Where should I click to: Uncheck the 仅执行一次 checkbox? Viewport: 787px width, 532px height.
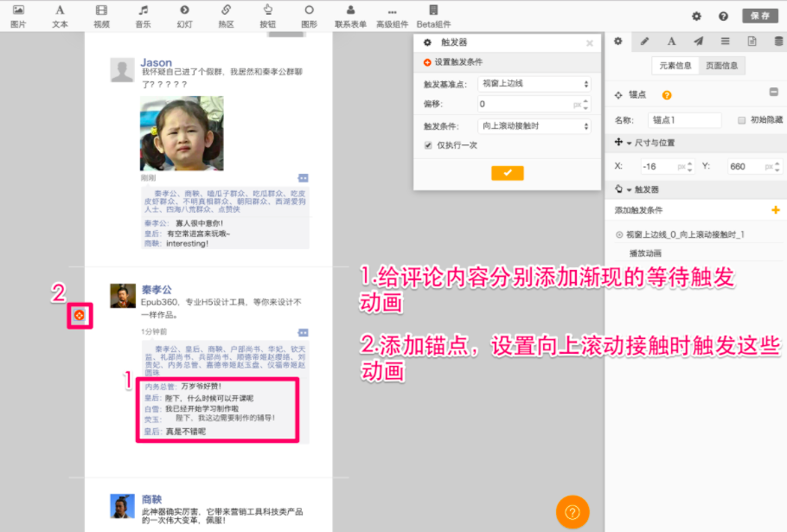[x=428, y=145]
